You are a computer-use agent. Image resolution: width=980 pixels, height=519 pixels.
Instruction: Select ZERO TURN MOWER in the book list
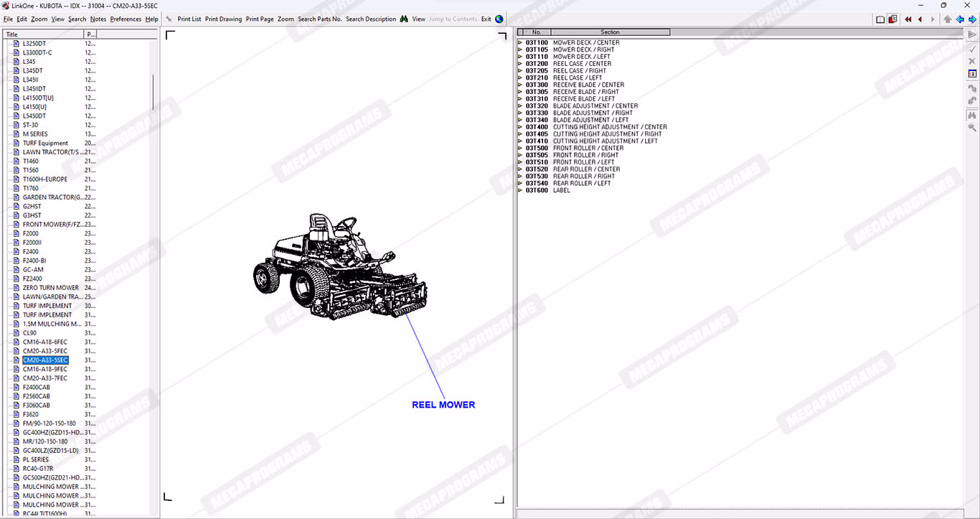[50, 288]
